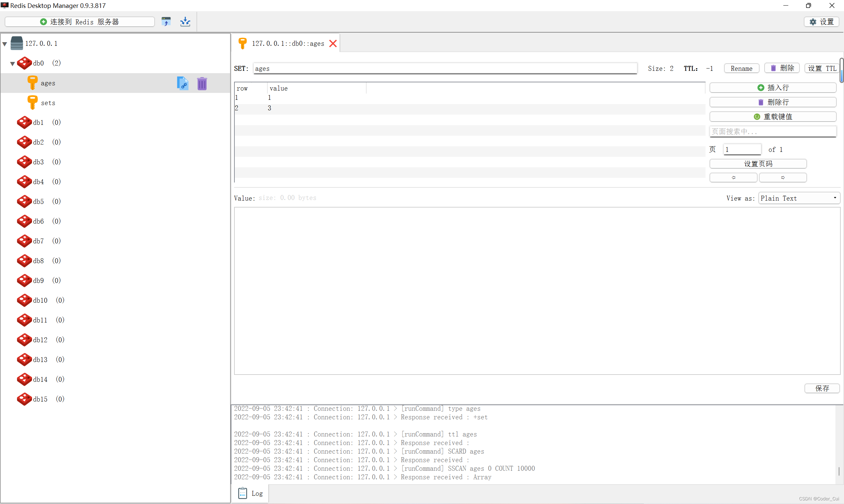844x504 pixels.
Task: Click the export connections toolbar icon
Action: (x=185, y=22)
